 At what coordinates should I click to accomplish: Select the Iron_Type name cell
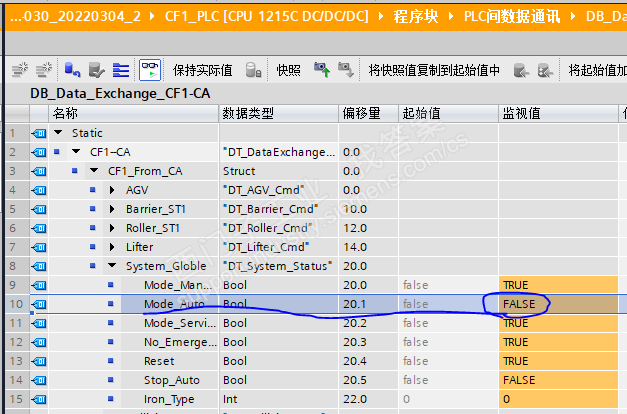pyautogui.click(x=170, y=399)
